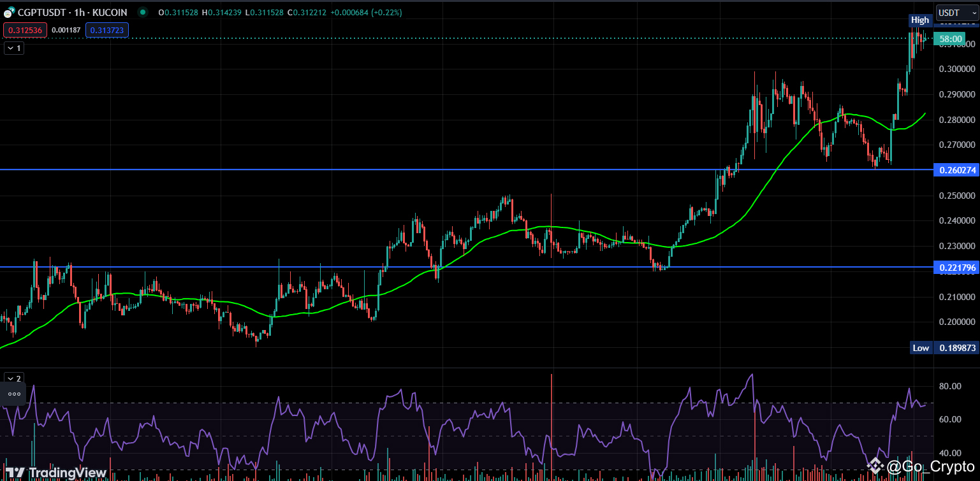Click the 0.230000 price axis label
The height and width of the screenshot is (481, 980).
pyautogui.click(x=956, y=246)
